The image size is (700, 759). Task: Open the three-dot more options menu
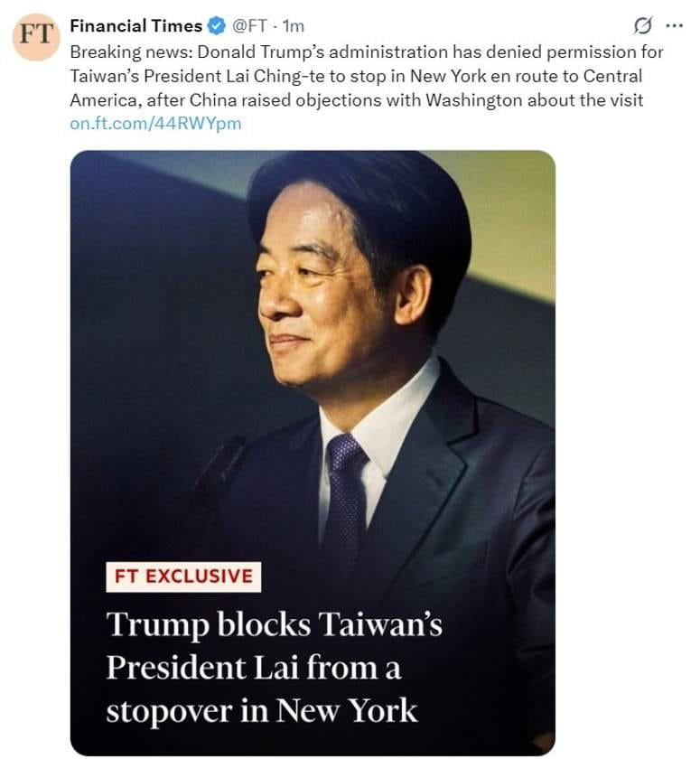pyautogui.click(x=674, y=25)
